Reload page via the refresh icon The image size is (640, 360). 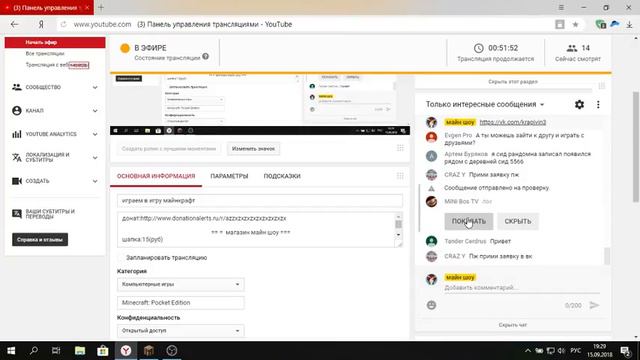63,24
